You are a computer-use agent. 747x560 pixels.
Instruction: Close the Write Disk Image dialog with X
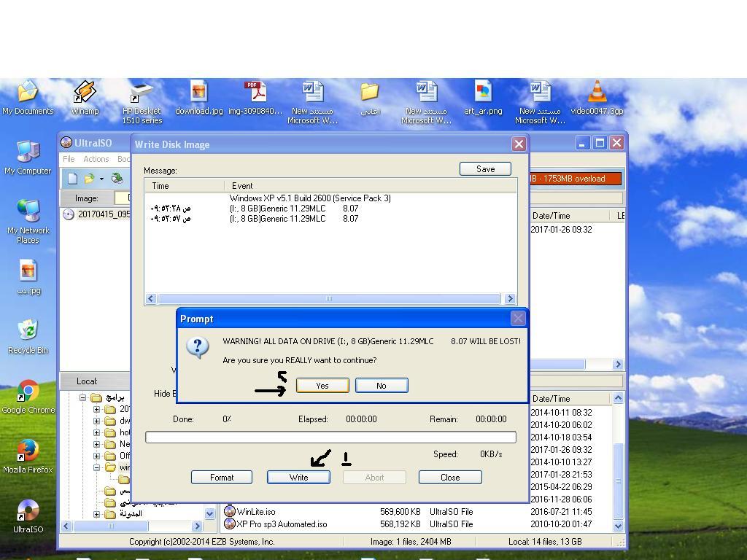pos(519,144)
